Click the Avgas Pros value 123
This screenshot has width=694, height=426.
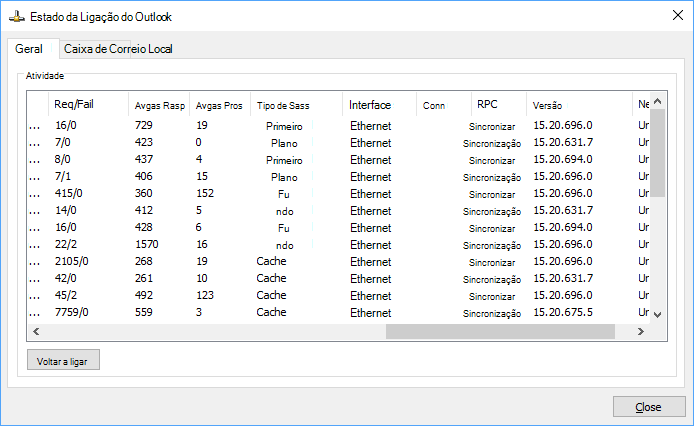[205, 295]
